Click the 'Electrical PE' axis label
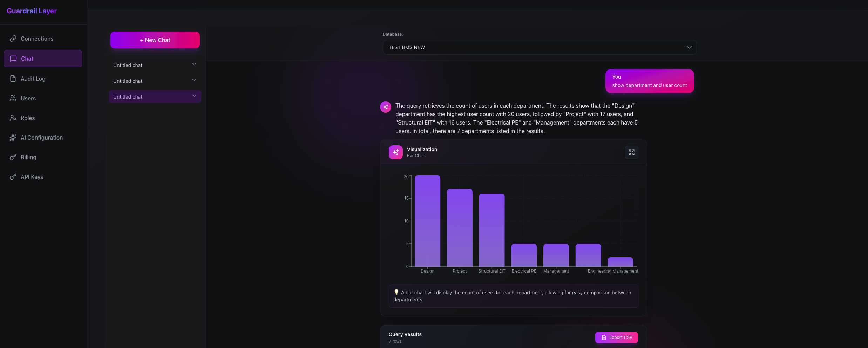The height and width of the screenshot is (348, 868). click(x=524, y=271)
